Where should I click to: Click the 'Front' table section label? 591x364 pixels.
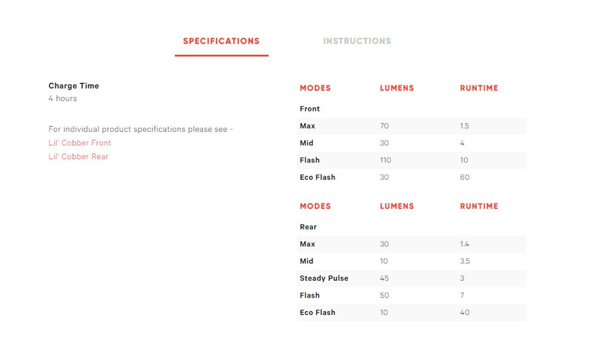(x=310, y=109)
